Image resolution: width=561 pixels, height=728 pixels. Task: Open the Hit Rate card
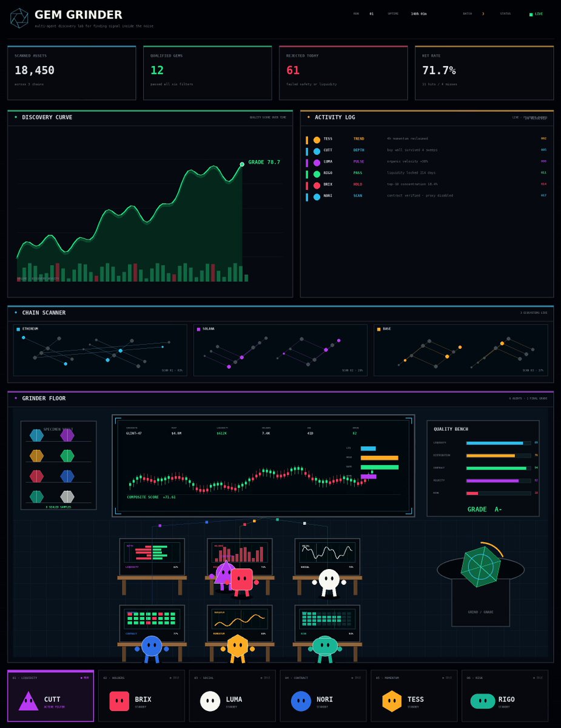click(x=484, y=73)
